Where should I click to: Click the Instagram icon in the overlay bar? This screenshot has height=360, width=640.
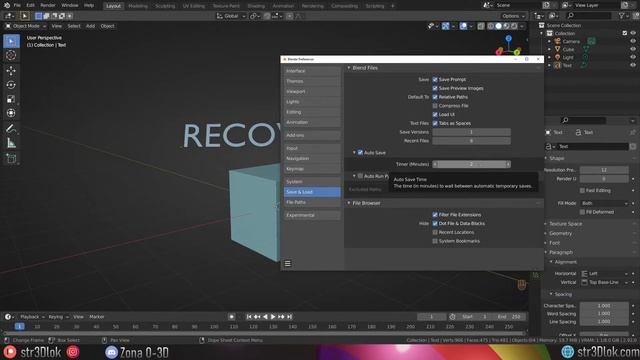(x=73, y=352)
